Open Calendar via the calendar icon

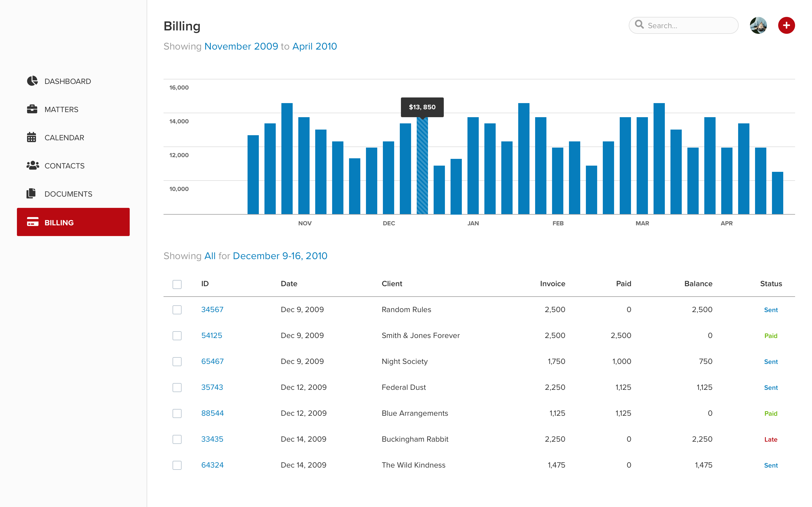(32, 137)
